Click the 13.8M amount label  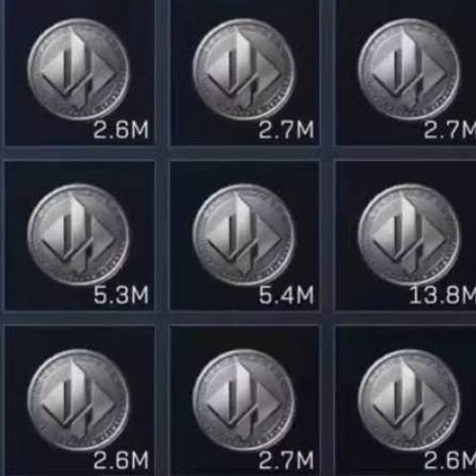click(x=443, y=295)
